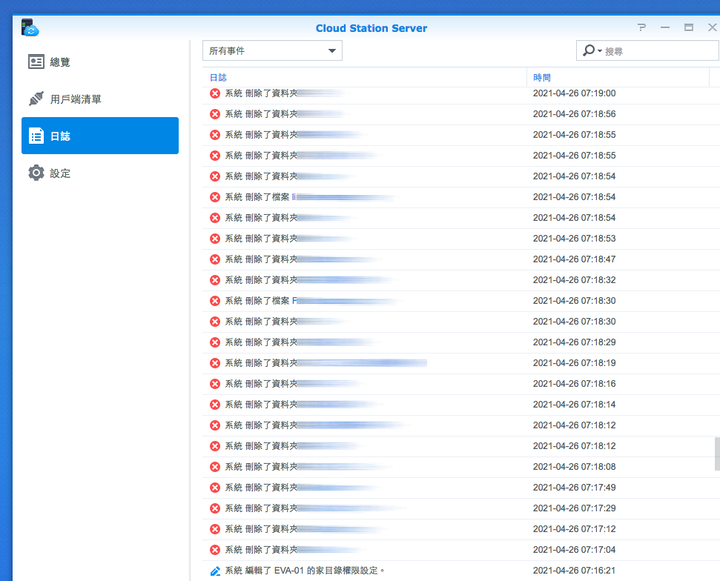Click the red error icon for 07:18:08 entry
720x581 pixels.
215,467
